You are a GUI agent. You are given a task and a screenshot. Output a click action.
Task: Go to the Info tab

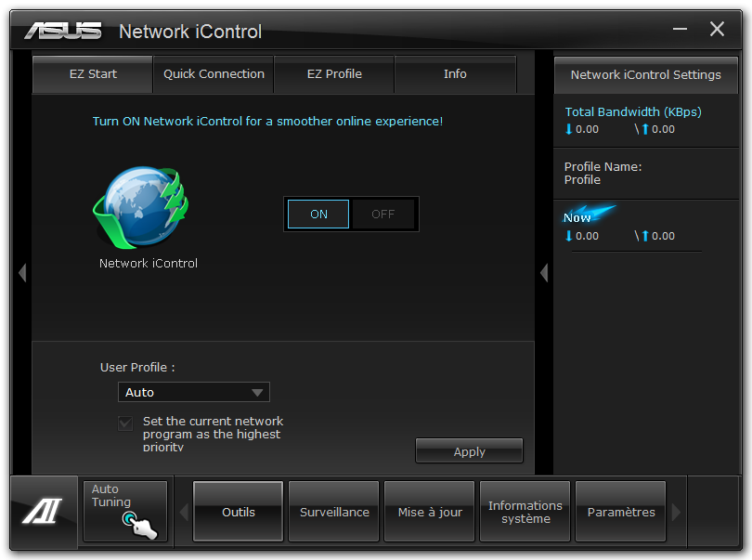coord(455,74)
